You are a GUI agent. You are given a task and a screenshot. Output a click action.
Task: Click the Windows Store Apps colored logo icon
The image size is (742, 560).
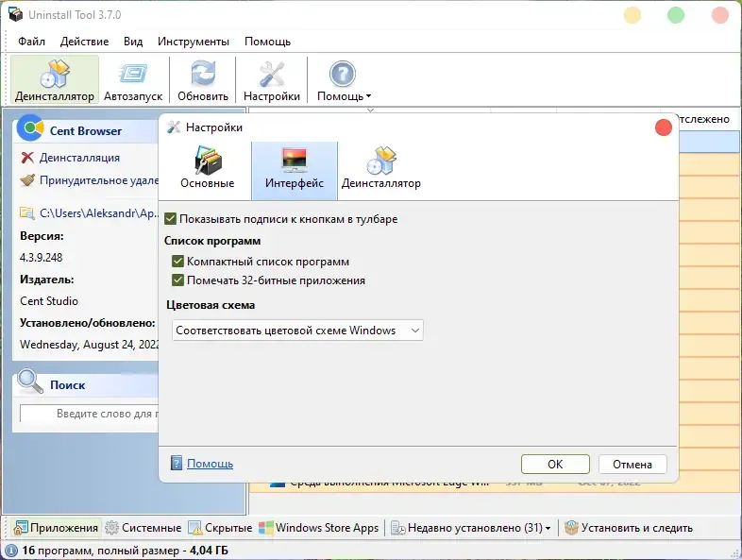(x=266, y=527)
